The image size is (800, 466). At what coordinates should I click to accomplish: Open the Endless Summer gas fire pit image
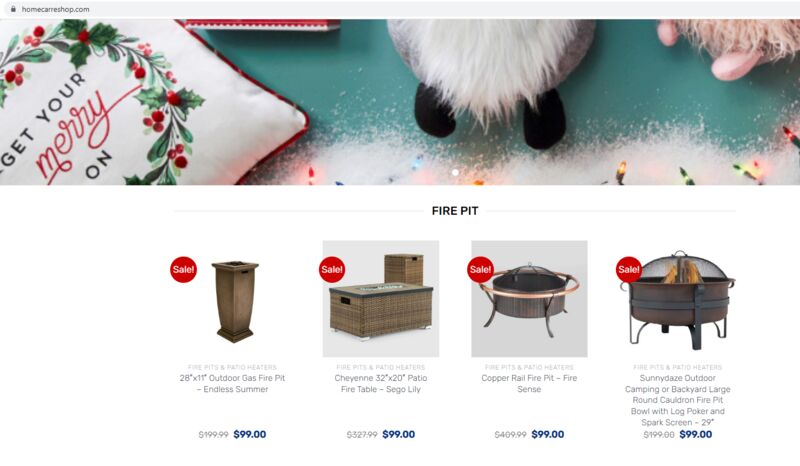235,299
